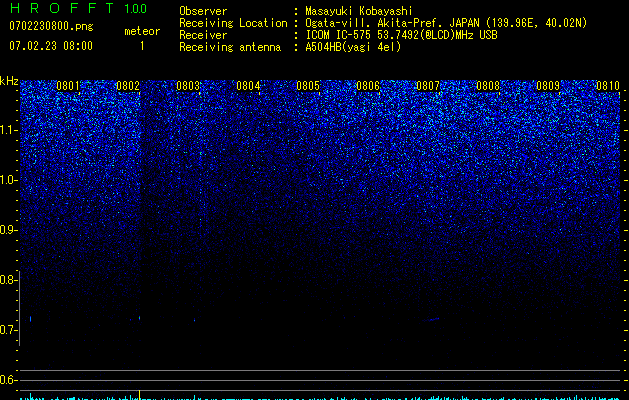Click the meteor count value 1

pos(142,46)
